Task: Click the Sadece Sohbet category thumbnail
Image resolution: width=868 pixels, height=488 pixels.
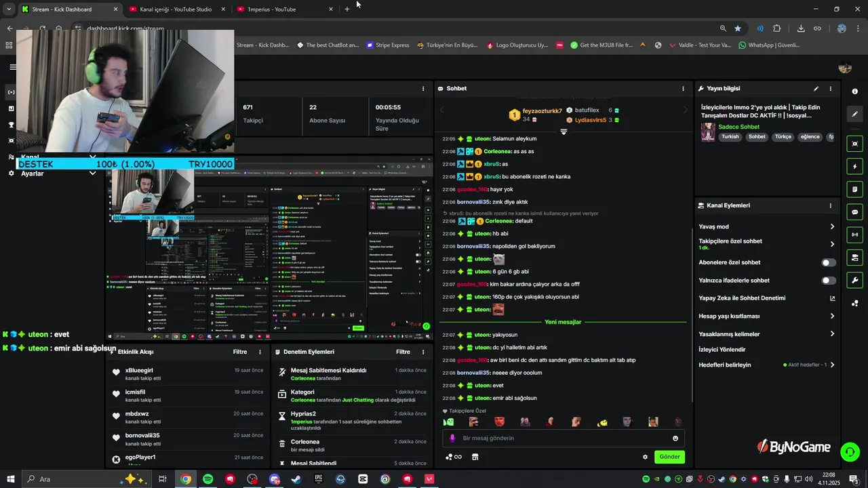Action: click(x=708, y=131)
